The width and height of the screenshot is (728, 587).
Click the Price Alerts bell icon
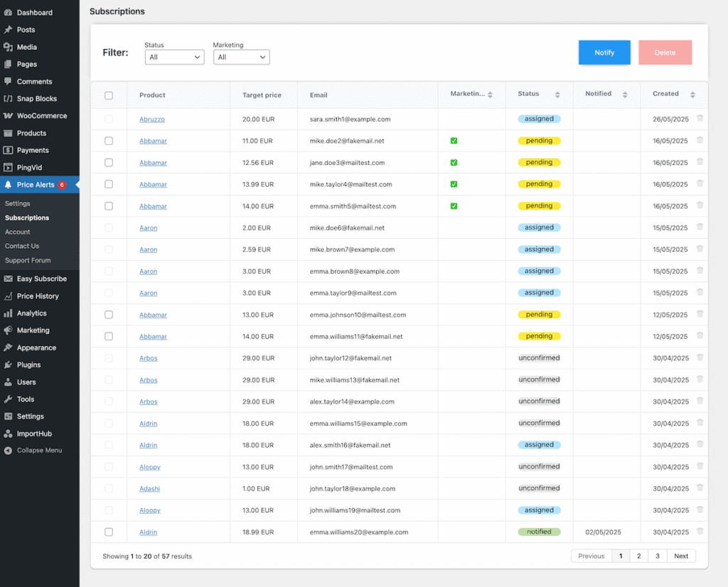click(x=9, y=185)
